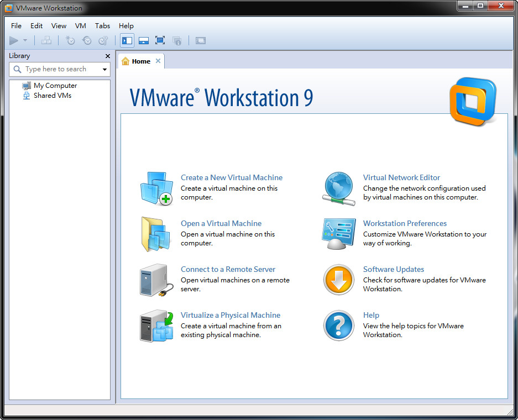Image resolution: width=518 pixels, height=420 pixels.
Task: Open the Virtual Network Editor link
Action: 402,177
